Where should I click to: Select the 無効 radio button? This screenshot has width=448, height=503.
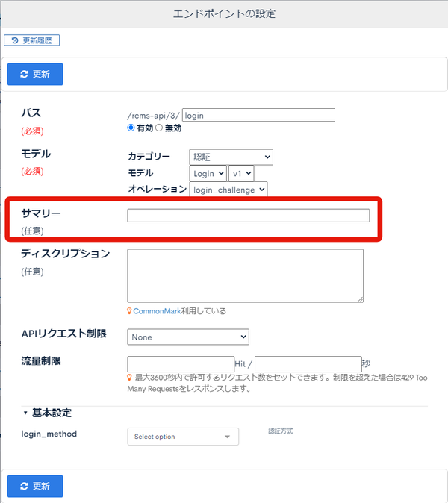tap(159, 128)
